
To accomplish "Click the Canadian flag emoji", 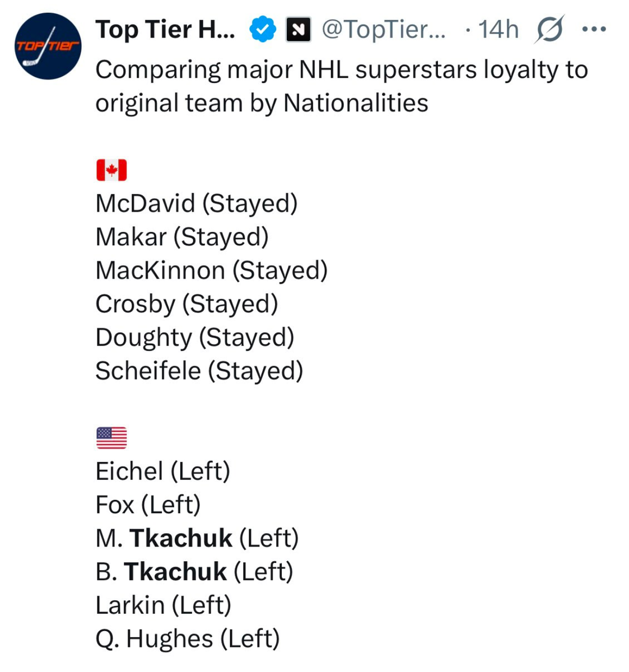I will click(x=111, y=170).
